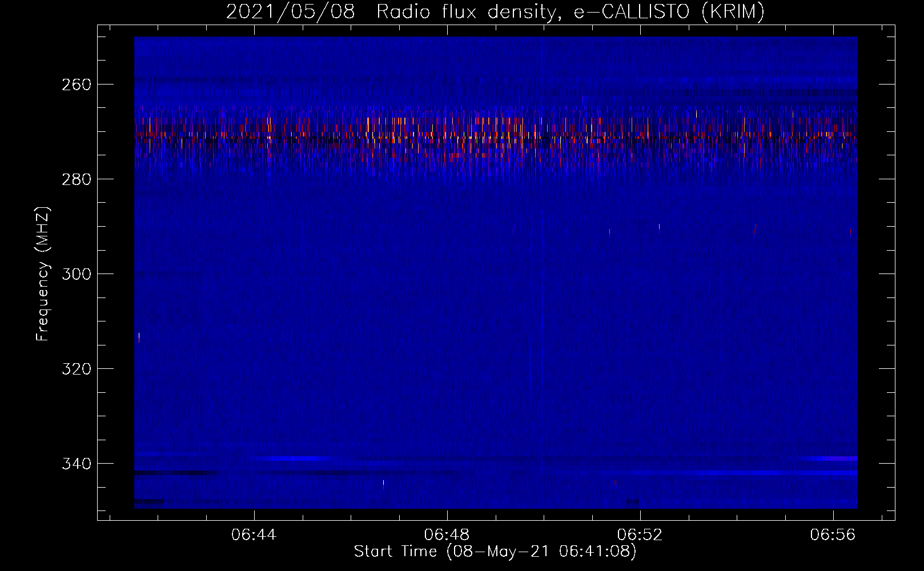Click the 06:44 time tick label
Screen dimensions: 924x571
[x=254, y=535]
